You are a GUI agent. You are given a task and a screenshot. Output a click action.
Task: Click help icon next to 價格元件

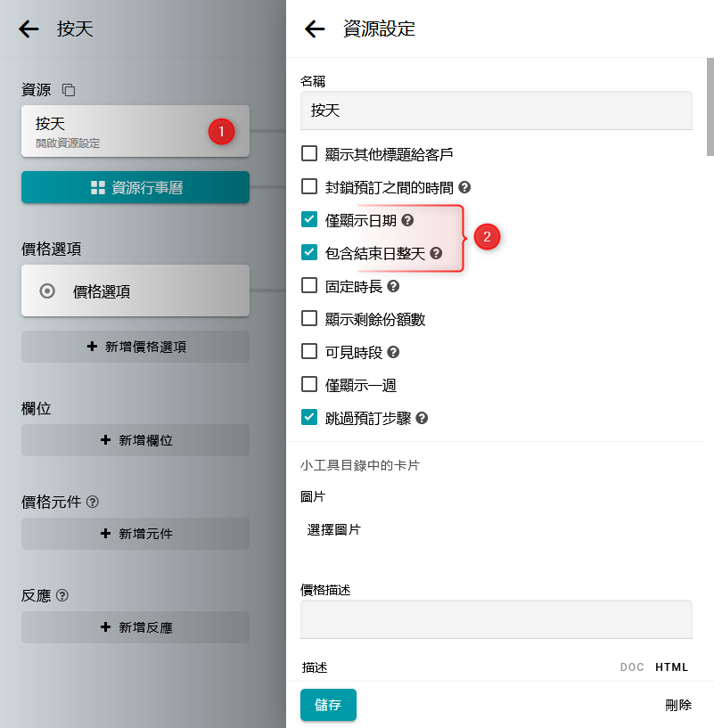tap(93, 502)
